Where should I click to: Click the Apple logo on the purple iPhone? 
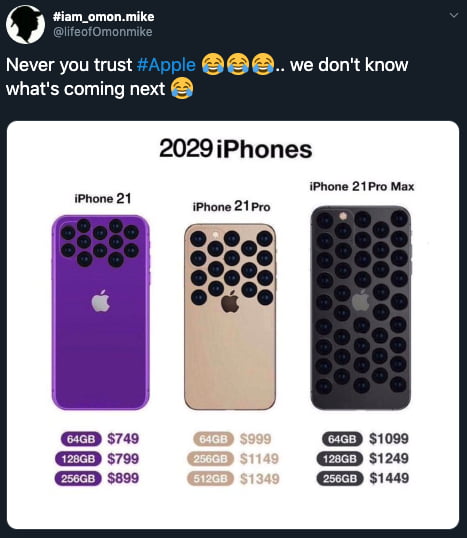(101, 301)
